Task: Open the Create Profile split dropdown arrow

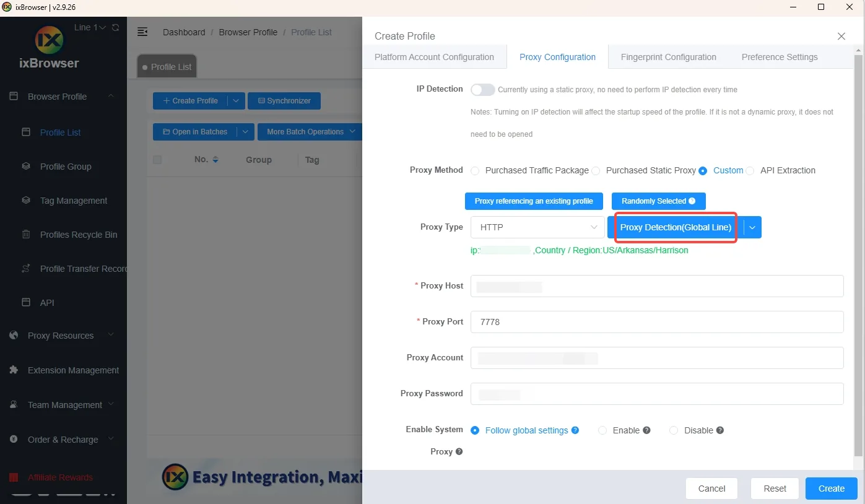Action: coord(236,101)
